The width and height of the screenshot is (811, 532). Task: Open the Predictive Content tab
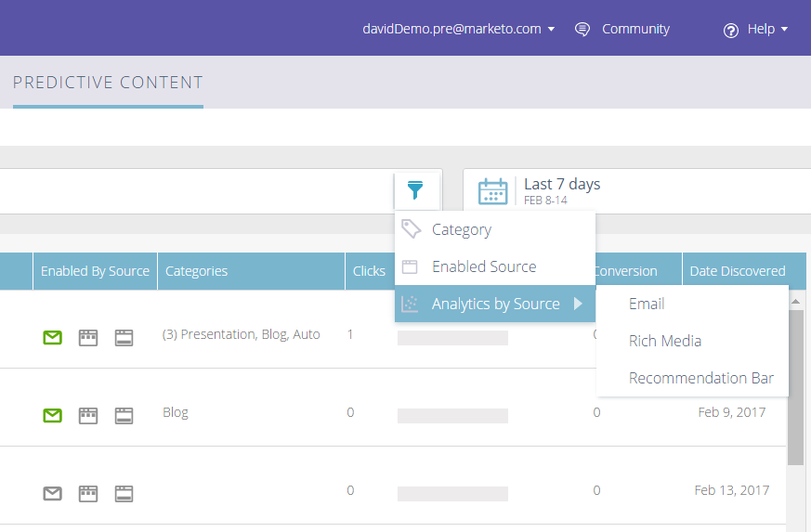(108, 83)
